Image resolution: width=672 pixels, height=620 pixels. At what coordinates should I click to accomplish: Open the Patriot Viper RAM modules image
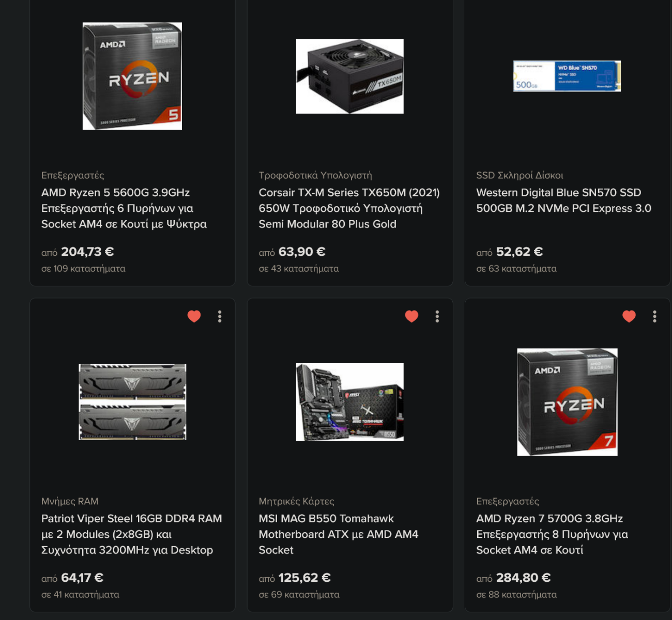point(132,402)
